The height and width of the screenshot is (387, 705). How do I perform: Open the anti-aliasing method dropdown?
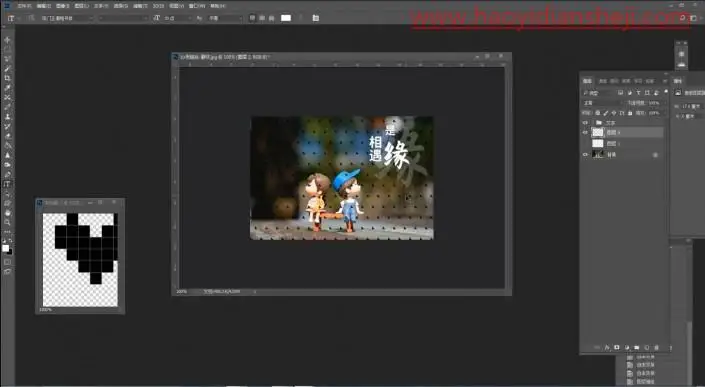click(224, 18)
